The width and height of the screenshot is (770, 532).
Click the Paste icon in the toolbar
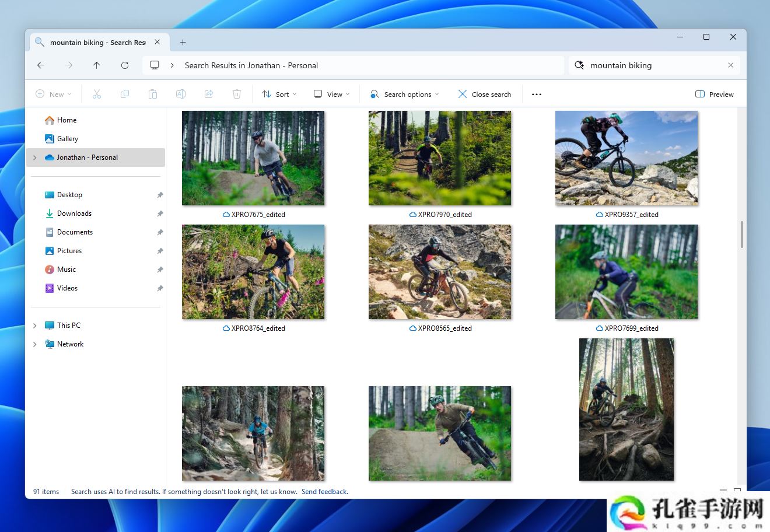tap(153, 93)
